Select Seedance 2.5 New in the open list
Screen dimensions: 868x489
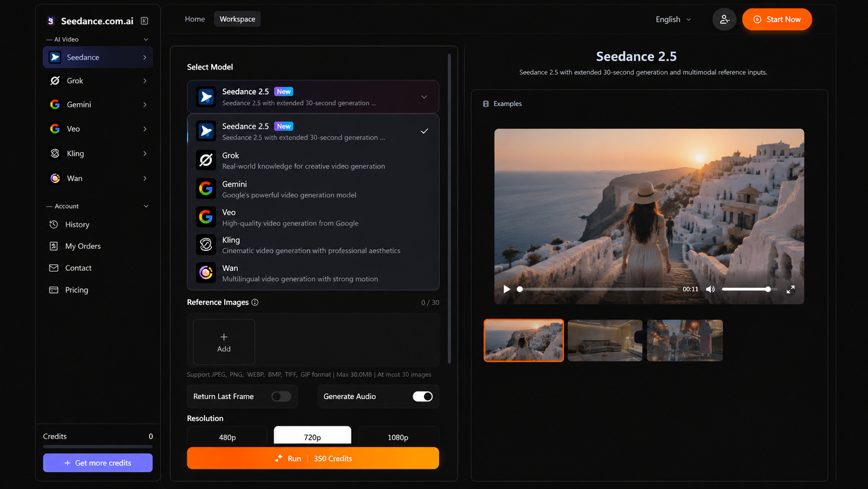tap(313, 131)
